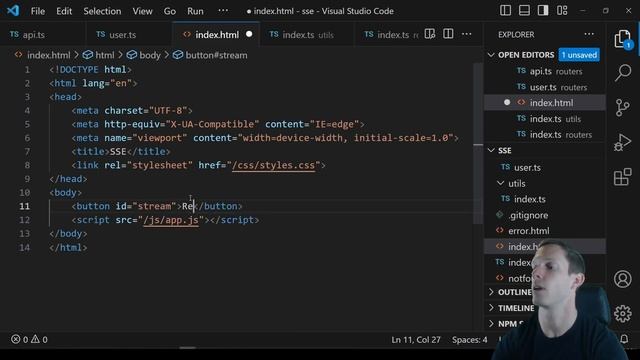Click Spaces: 4 indentation setting
Viewport: 640px width, 360px height.
pos(469,340)
